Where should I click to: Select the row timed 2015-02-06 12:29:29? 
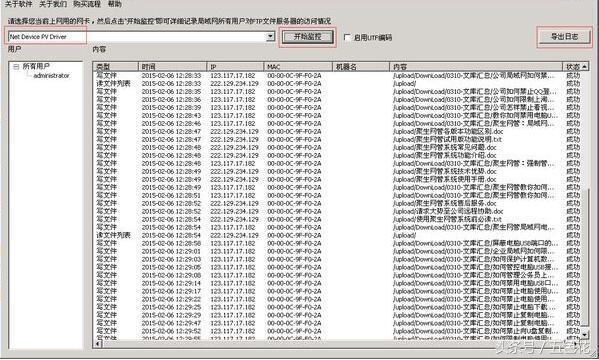337,315
